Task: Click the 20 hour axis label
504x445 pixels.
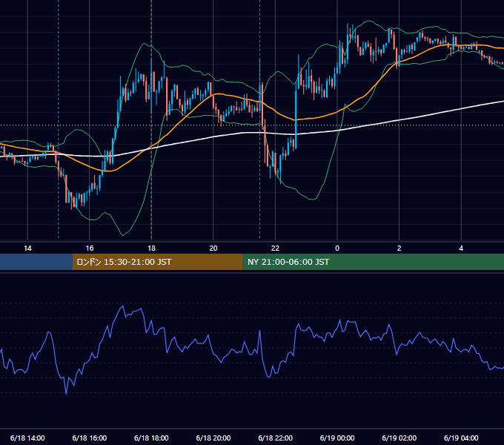Action: click(x=213, y=248)
